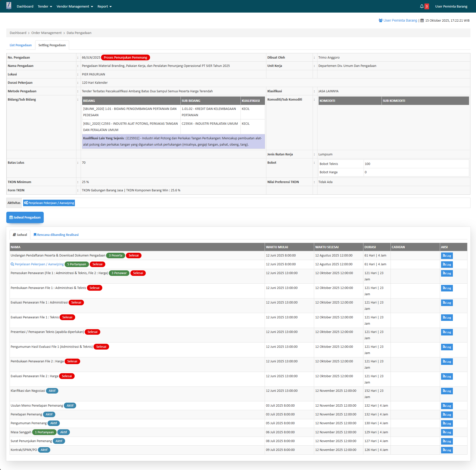Open the notification bell icon

pyautogui.click(x=422, y=6)
